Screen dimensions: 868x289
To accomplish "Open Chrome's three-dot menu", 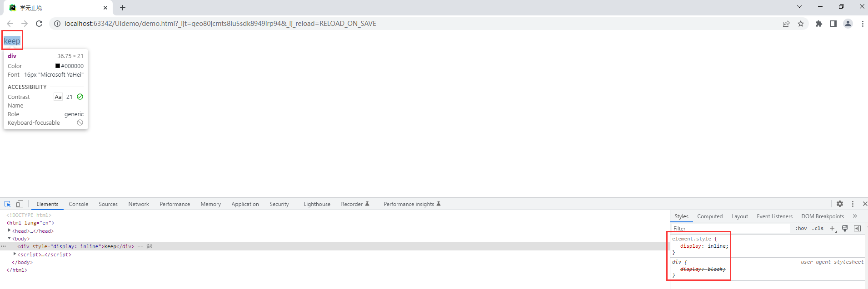I will (x=863, y=24).
